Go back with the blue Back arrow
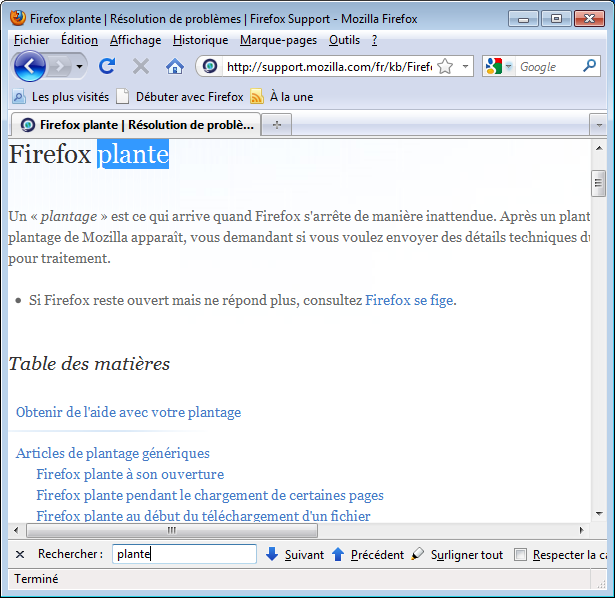Image resolution: width=615 pixels, height=598 pixels. click(30, 66)
